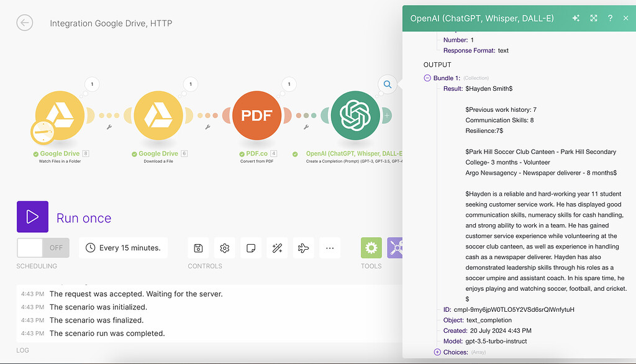Select the OpenAI ChatGPT module
Screen dimensions: 636x364
(x=354, y=116)
